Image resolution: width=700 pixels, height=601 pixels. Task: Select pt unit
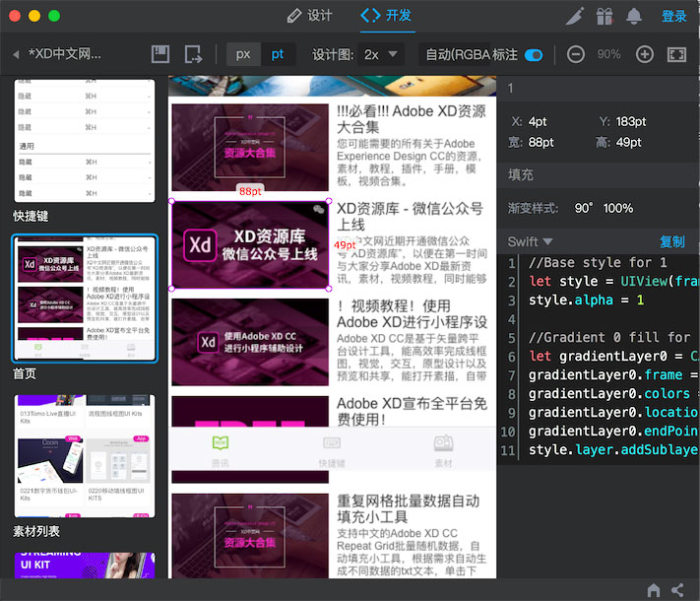pos(278,54)
